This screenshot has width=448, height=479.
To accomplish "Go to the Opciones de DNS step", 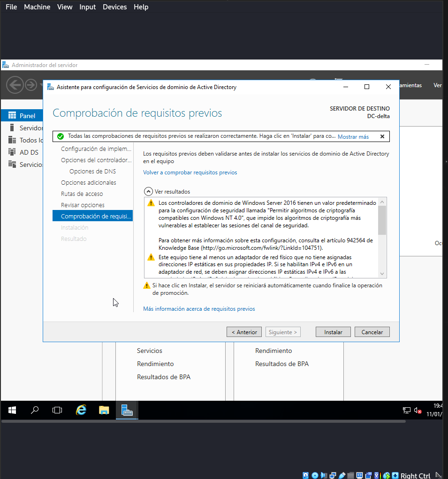I will click(x=93, y=172).
